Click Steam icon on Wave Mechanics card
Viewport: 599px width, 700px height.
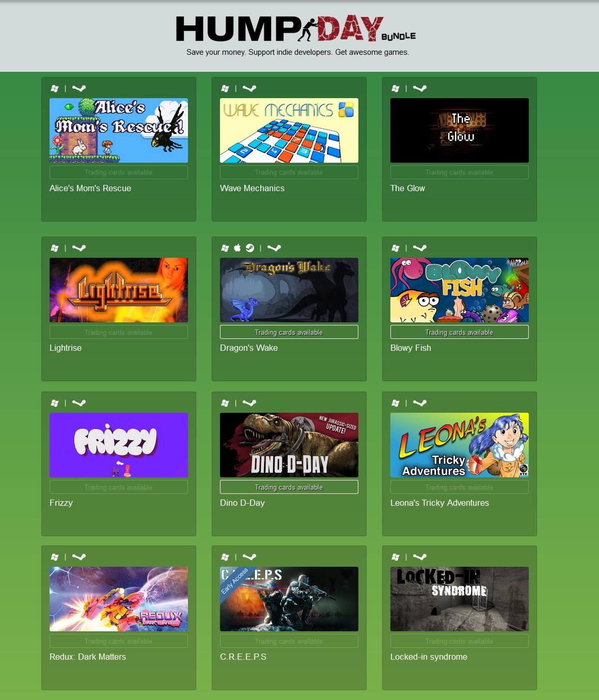[249, 88]
